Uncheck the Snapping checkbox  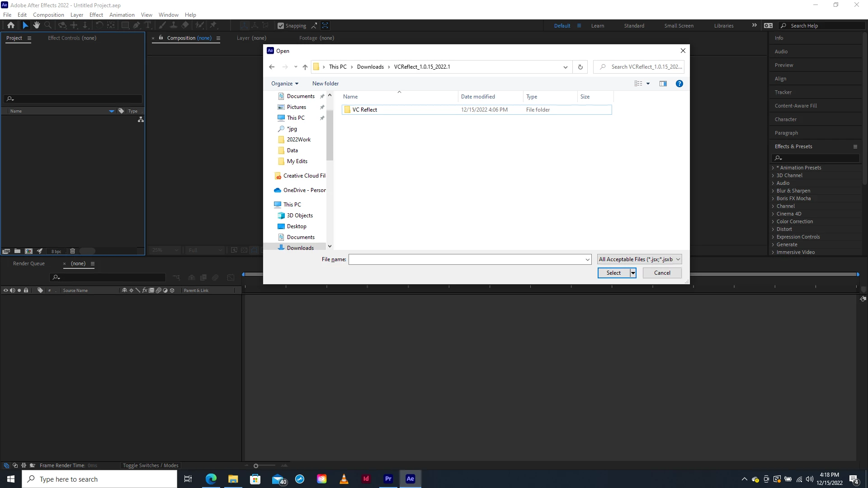click(x=281, y=26)
